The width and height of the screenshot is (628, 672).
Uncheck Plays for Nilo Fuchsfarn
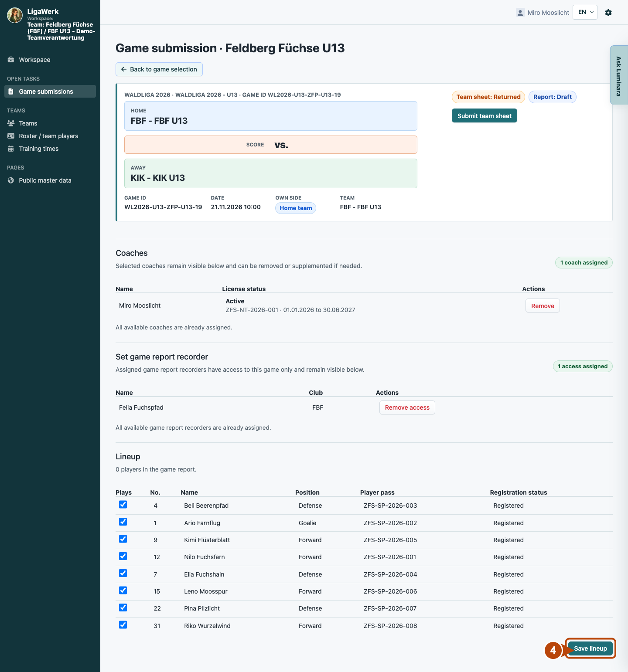[123, 556]
